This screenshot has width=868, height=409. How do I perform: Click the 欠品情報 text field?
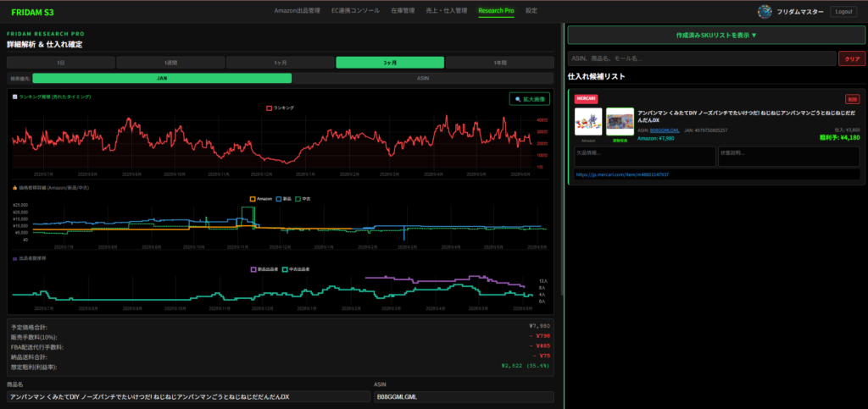(645, 157)
